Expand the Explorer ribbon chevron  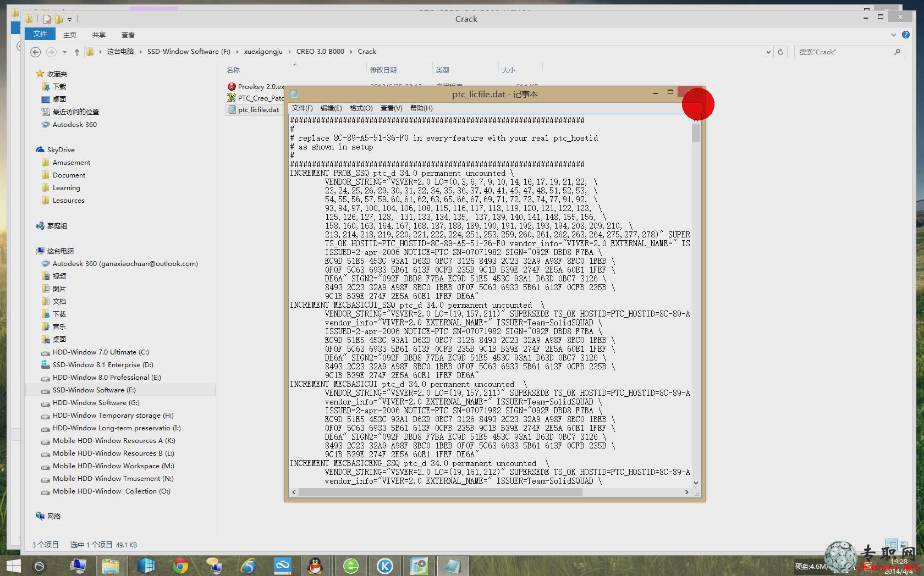pyautogui.click(x=893, y=35)
